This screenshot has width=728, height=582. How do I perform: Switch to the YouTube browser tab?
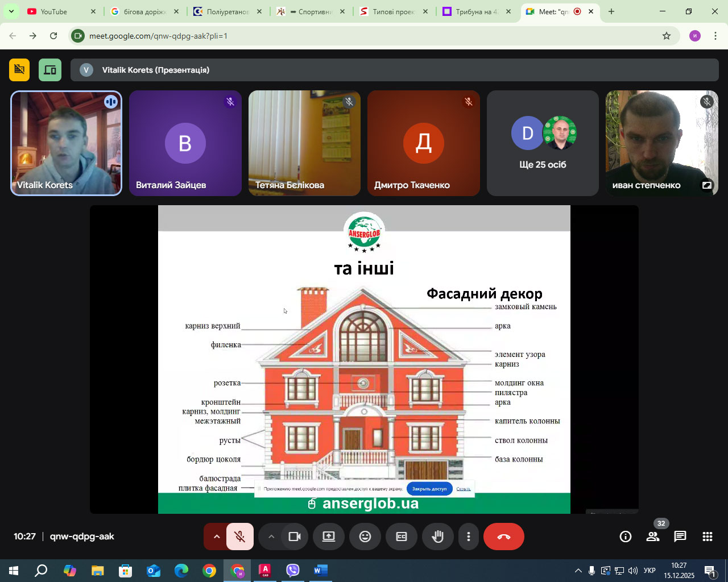[54, 11]
